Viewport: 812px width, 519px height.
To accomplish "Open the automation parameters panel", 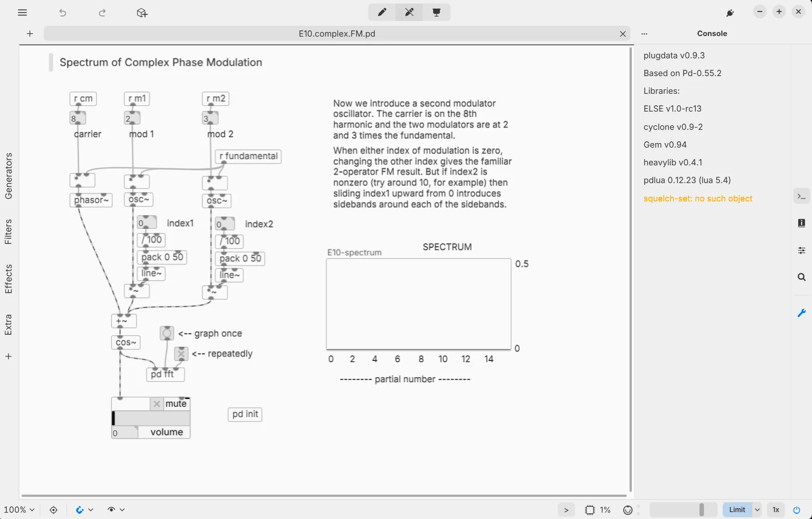I will tap(802, 250).
